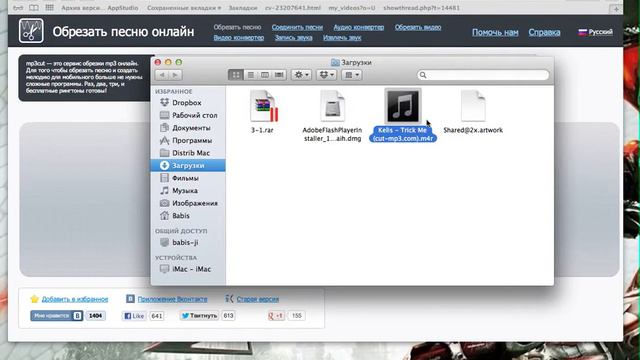The width and height of the screenshot is (640, 360).
Task: Open the reading list book icon
Action: click(x=34, y=8)
